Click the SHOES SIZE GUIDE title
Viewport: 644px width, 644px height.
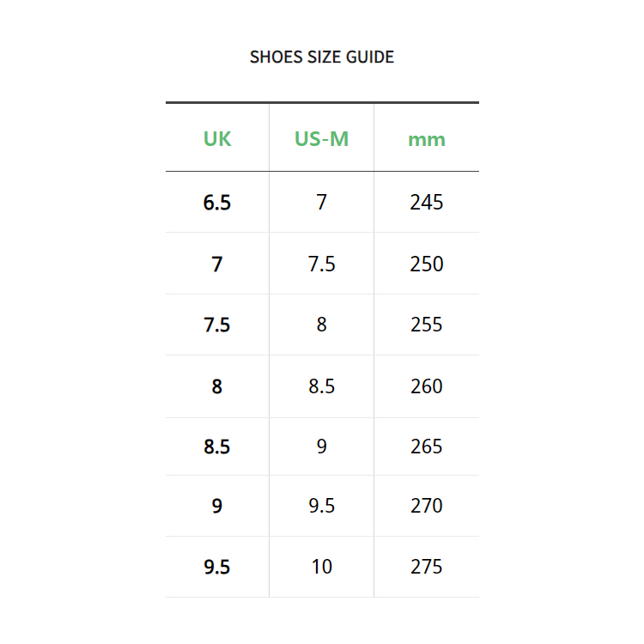[x=321, y=58]
